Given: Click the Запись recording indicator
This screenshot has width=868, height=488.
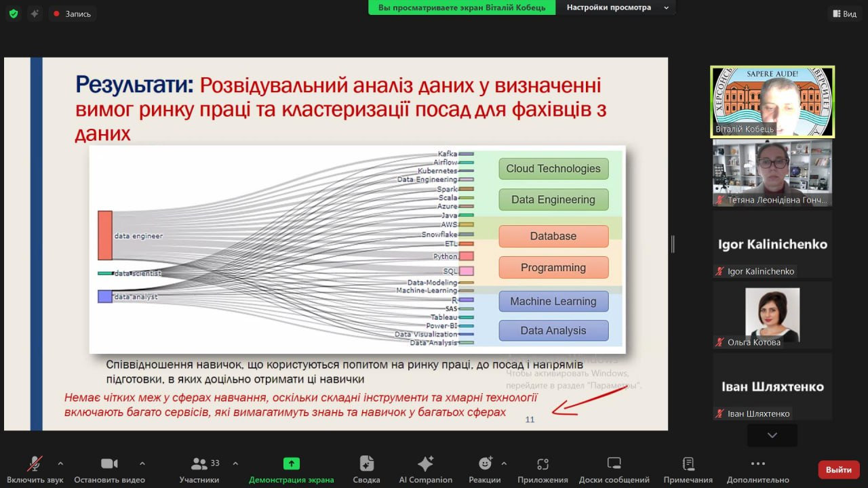Looking at the screenshot, I should point(72,14).
